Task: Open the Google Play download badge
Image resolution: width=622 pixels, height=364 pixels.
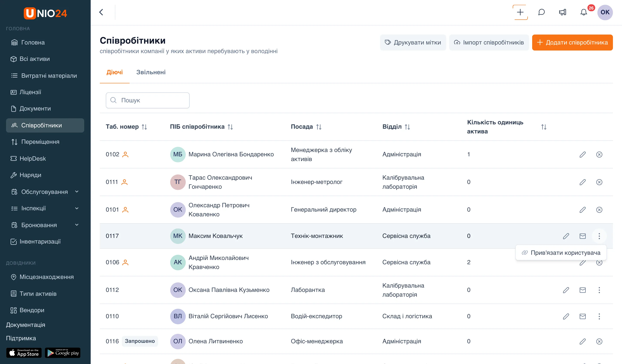Action: (63, 353)
